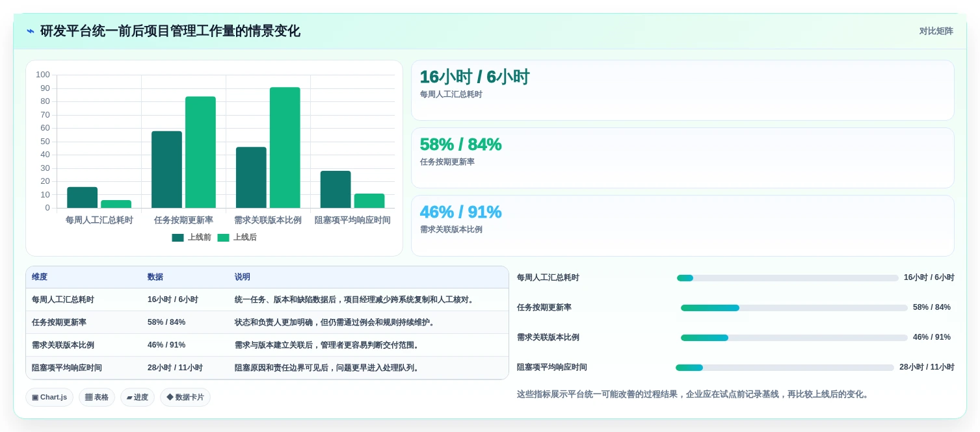
Task: Click the 表格 tag chip
Action: coord(97,398)
